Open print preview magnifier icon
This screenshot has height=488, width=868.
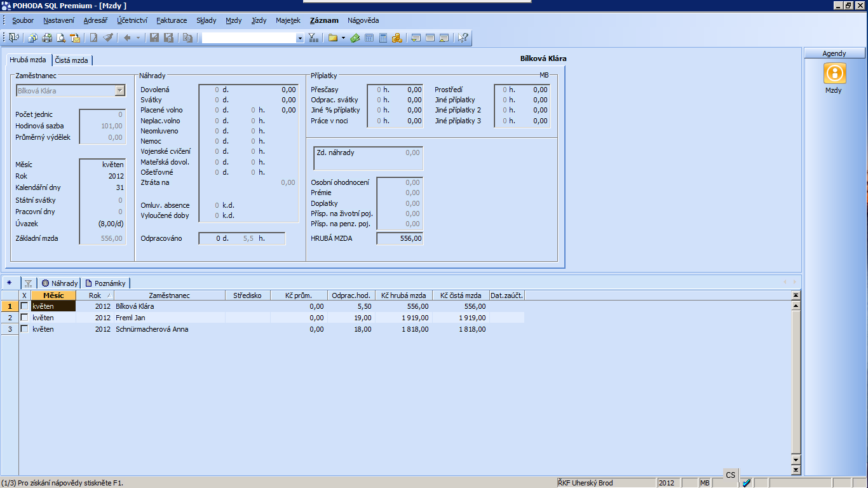[x=61, y=38]
